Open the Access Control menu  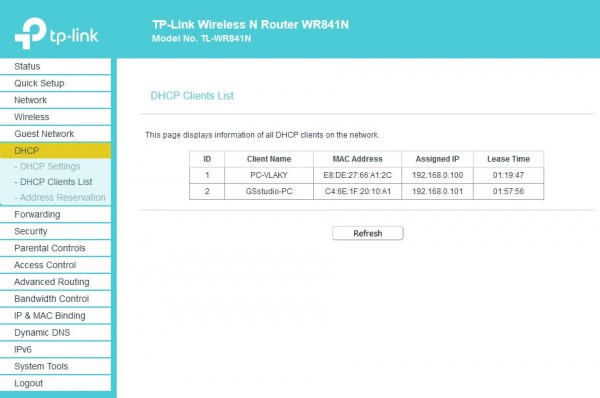click(55, 265)
